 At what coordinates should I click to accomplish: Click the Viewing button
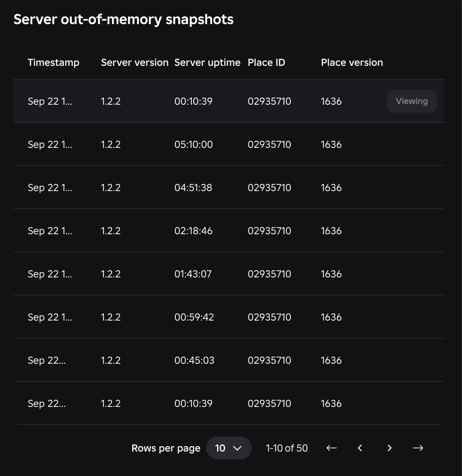412,101
